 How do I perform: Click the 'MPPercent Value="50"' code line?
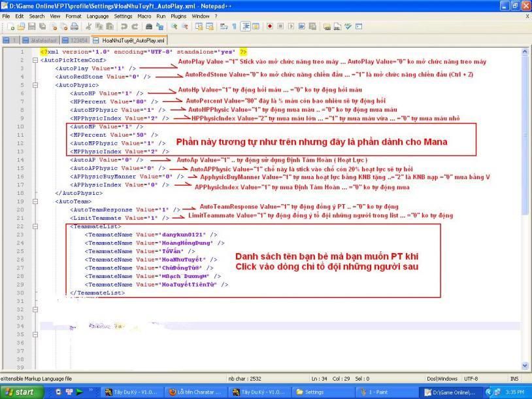(x=114, y=135)
